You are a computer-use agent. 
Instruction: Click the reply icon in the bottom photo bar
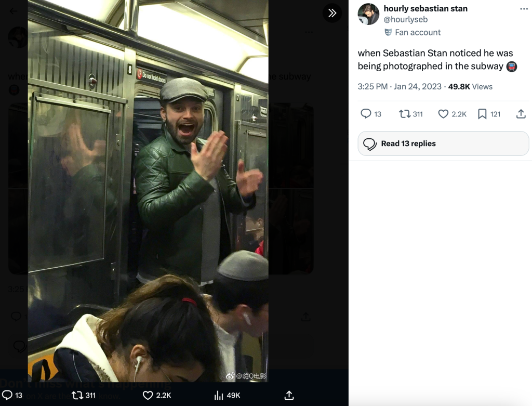point(7,396)
